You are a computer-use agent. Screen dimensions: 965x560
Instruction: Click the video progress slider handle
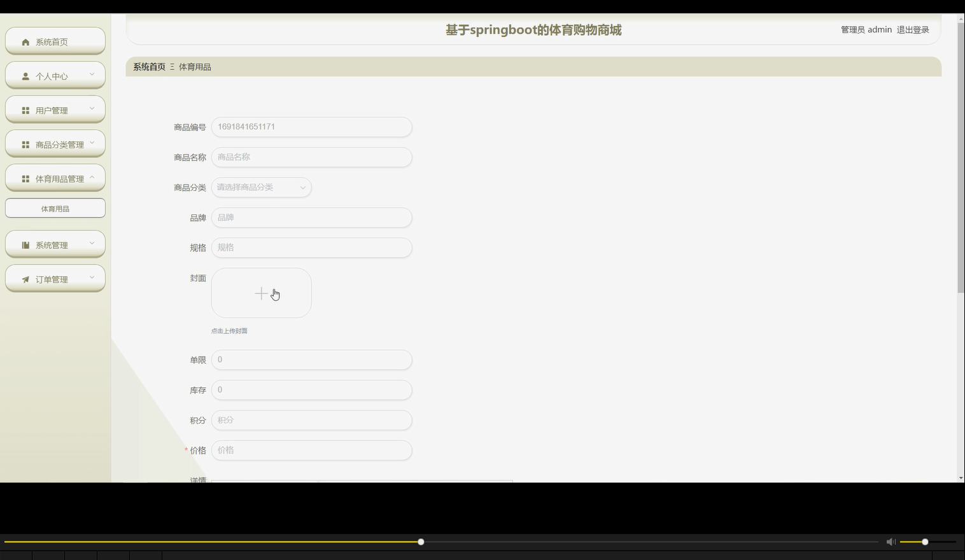(x=421, y=542)
